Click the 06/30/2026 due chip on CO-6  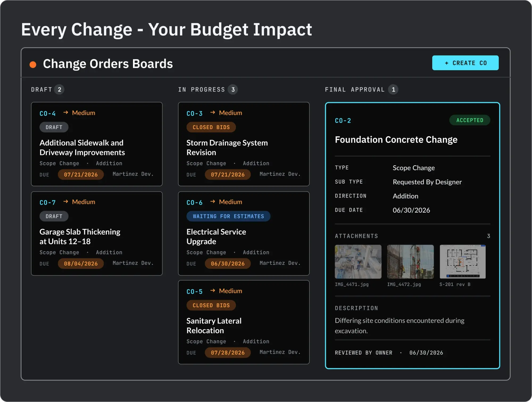pos(228,264)
